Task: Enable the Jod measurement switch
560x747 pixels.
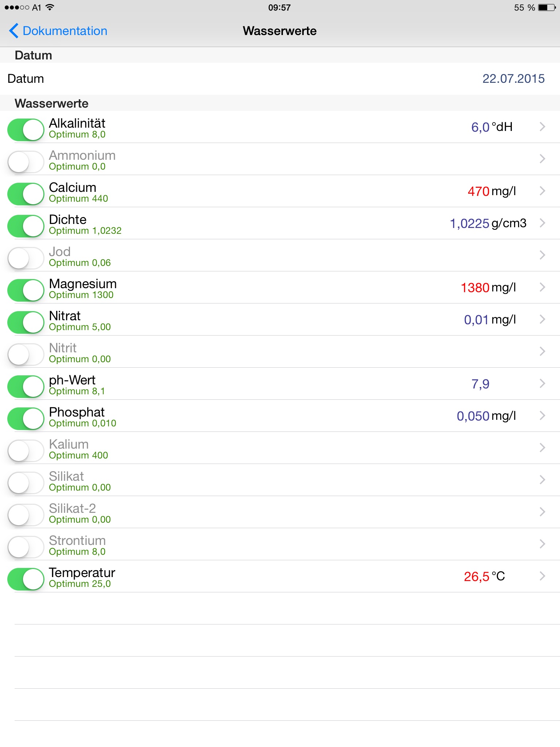Action: [x=26, y=258]
